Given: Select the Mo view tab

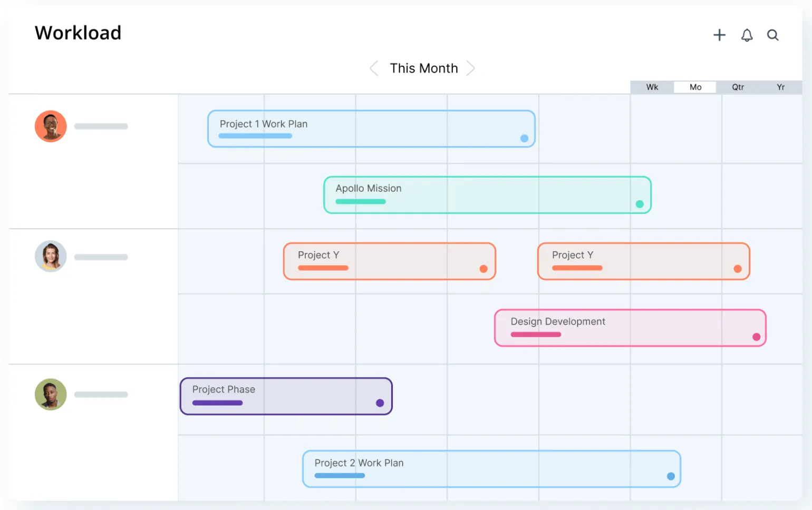Looking at the screenshot, I should click(695, 87).
